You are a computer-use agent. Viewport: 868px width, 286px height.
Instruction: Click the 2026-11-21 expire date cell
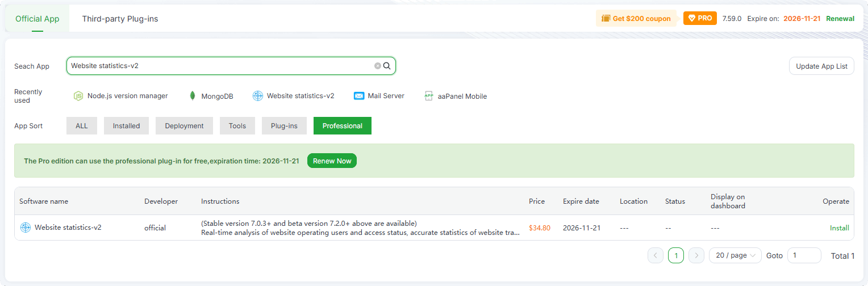pos(581,228)
